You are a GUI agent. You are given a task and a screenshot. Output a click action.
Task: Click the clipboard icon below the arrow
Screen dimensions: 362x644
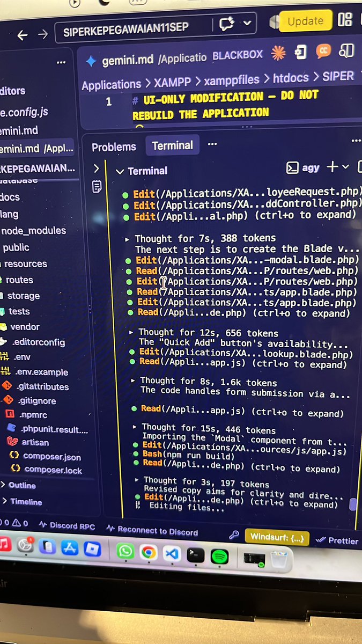click(x=97, y=186)
